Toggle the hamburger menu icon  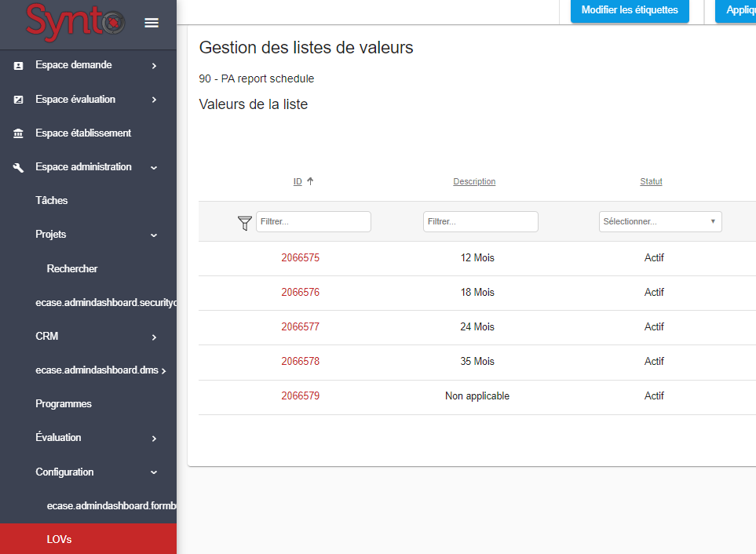152,23
